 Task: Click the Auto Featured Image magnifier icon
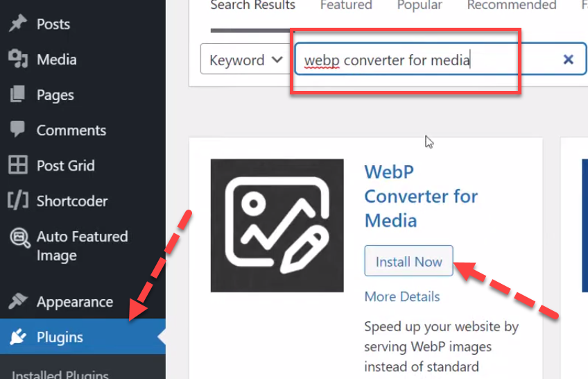pos(19,238)
